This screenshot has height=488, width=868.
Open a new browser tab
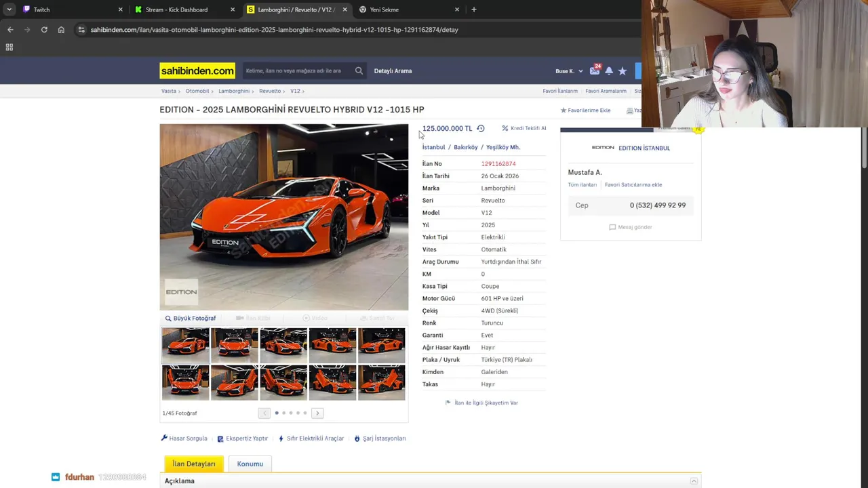click(473, 9)
